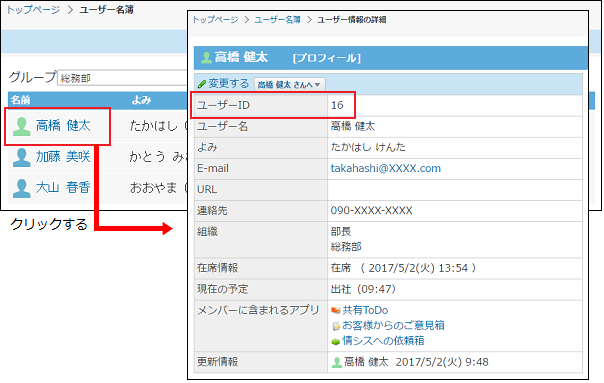Click the takahashi@XXXX.com email link
Image resolution: width=604 pixels, height=383 pixels.
coord(386,168)
